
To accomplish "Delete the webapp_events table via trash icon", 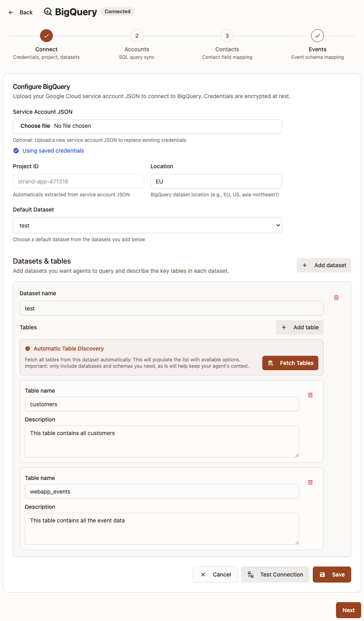I will pyautogui.click(x=310, y=482).
